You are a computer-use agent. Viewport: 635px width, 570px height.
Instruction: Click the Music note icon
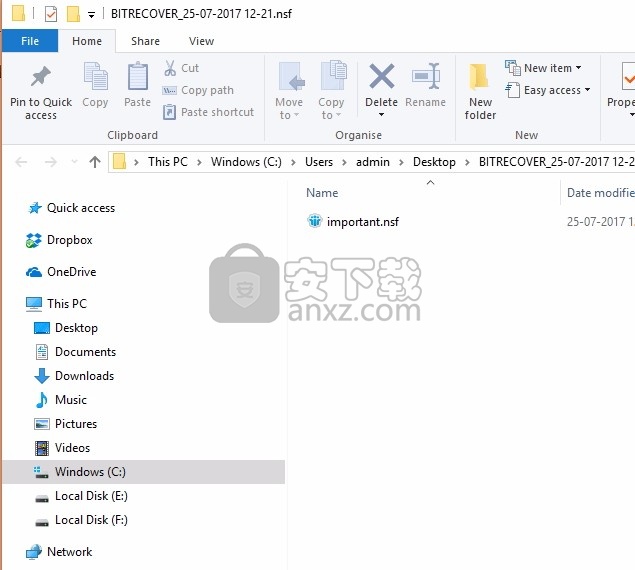[x=41, y=400]
